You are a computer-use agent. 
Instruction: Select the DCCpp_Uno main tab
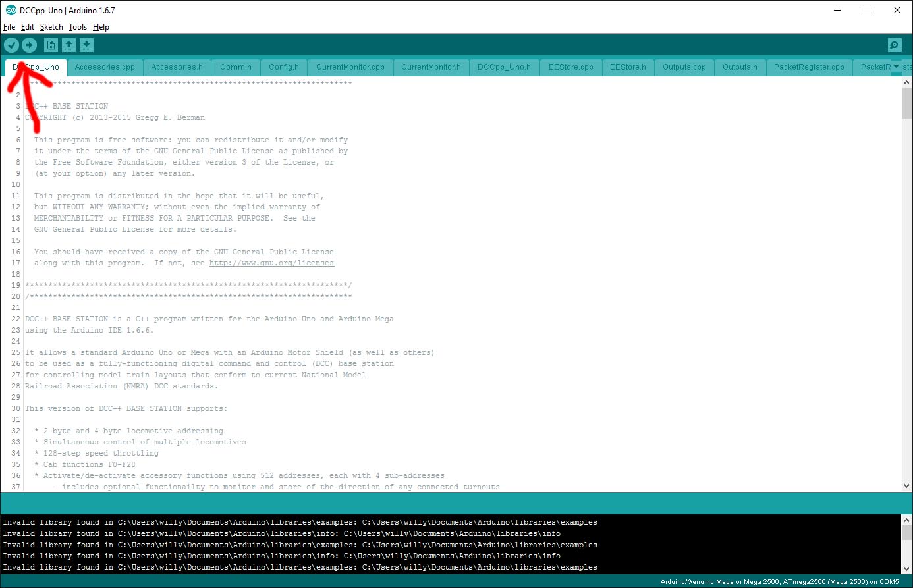pos(36,67)
